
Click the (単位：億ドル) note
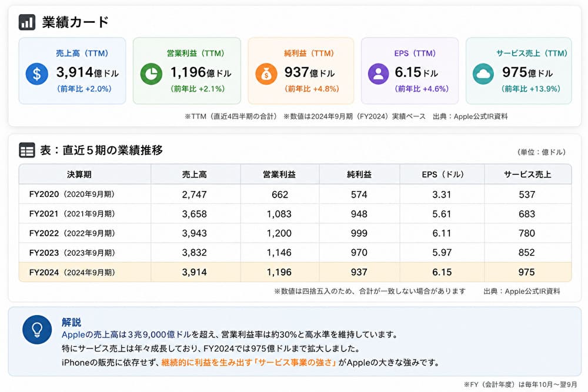(542, 152)
